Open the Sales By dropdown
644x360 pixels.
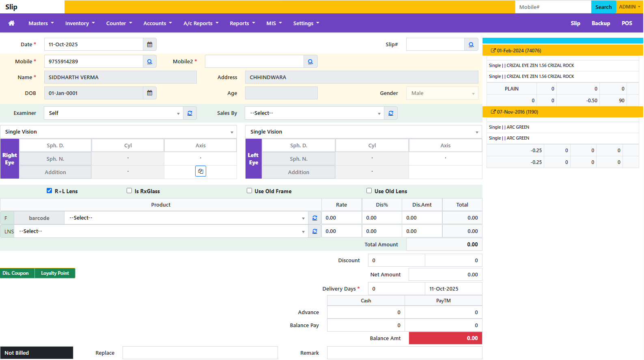point(314,113)
